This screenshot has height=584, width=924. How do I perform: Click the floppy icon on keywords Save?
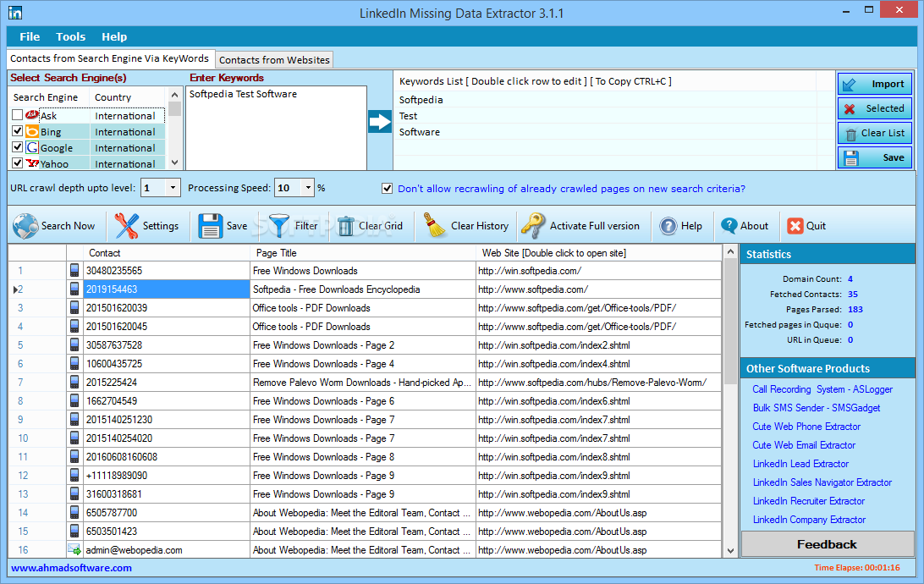[x=851, y=158]
